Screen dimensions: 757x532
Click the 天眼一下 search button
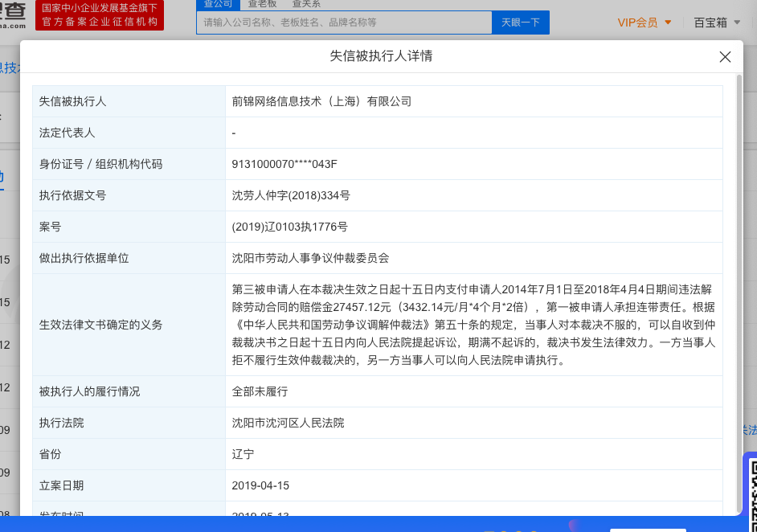(x=521, y=23)
